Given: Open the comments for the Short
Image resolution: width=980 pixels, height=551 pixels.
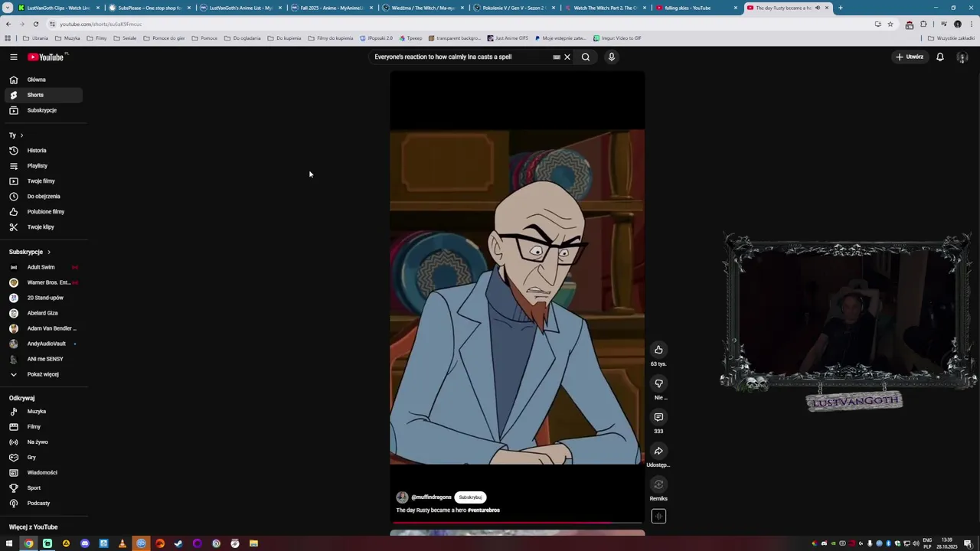Looking at the screenshot, I should [x=658, y=417].
